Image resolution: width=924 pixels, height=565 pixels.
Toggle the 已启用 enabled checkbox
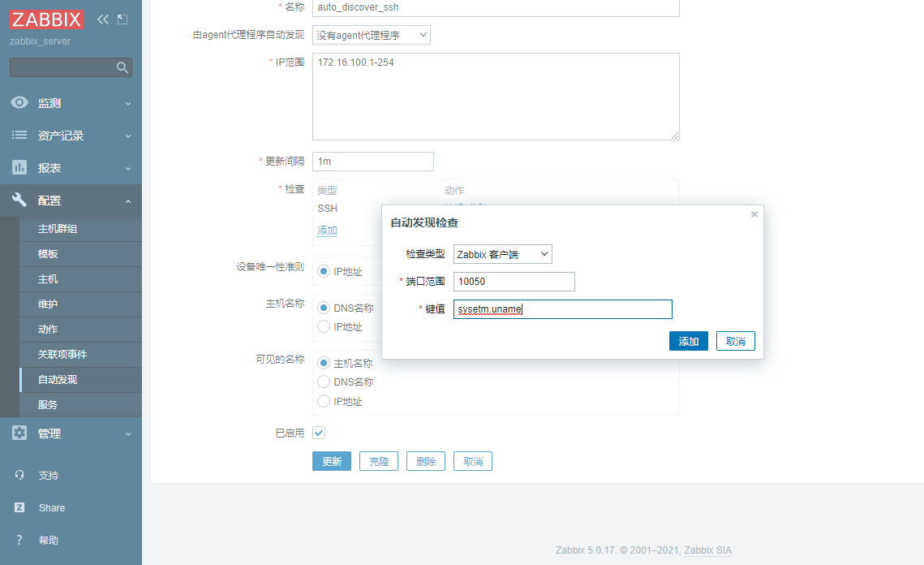[x=320, y=433]
